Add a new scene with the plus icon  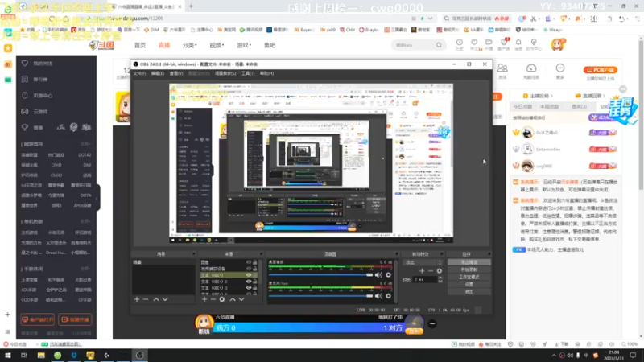137,299
